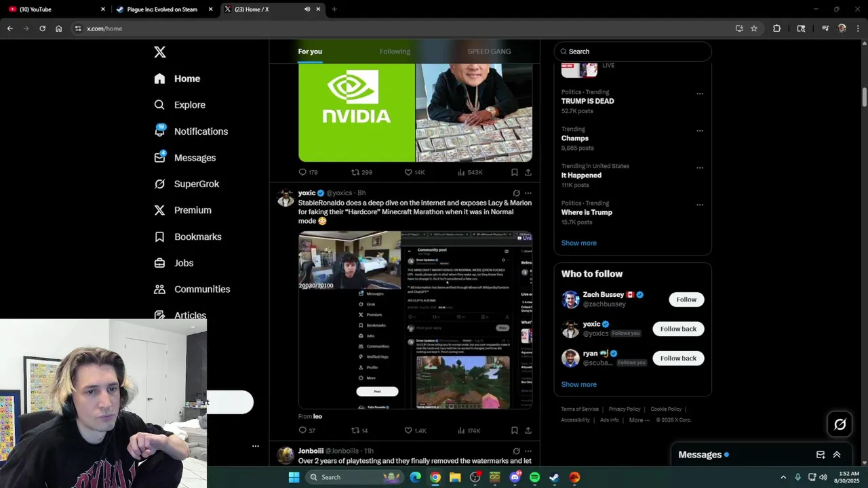Open Grok action on Jonboiii's post
The image size is (868, 488).
coord(516,451)
